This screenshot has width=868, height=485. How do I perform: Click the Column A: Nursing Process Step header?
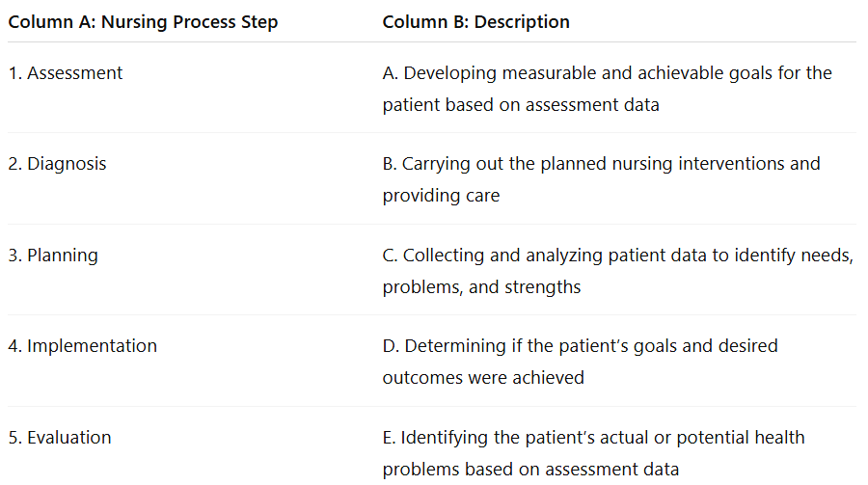[x=143, y=21]
